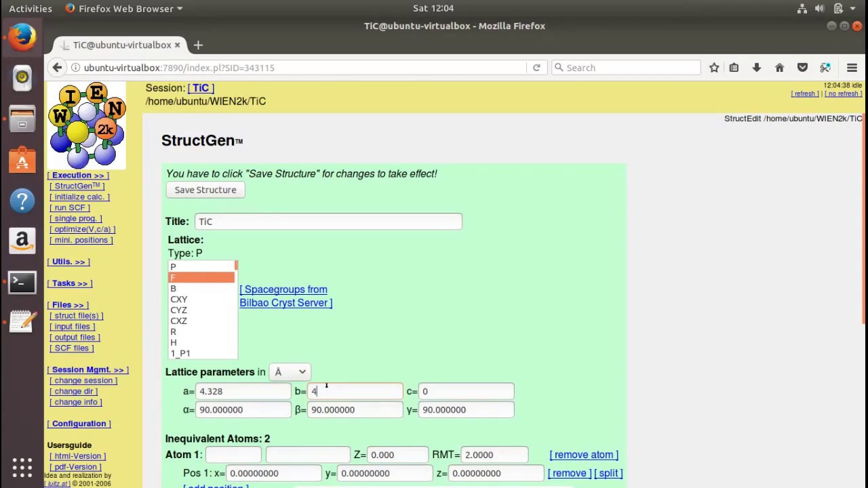868x488 pixels.
Task: Open the mini. positions link
Action: 81,241
